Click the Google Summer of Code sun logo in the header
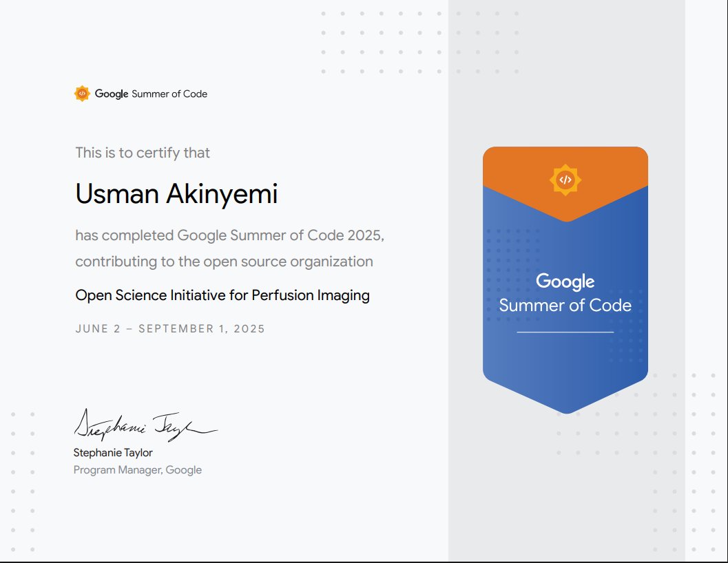Screen dimensions: 728x563 tap(82, 94)
